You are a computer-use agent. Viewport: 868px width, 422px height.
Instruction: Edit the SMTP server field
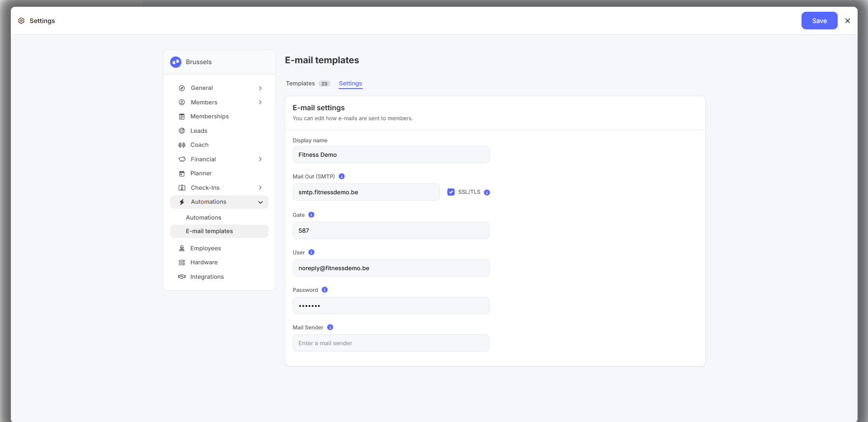(x=366, y=192)
